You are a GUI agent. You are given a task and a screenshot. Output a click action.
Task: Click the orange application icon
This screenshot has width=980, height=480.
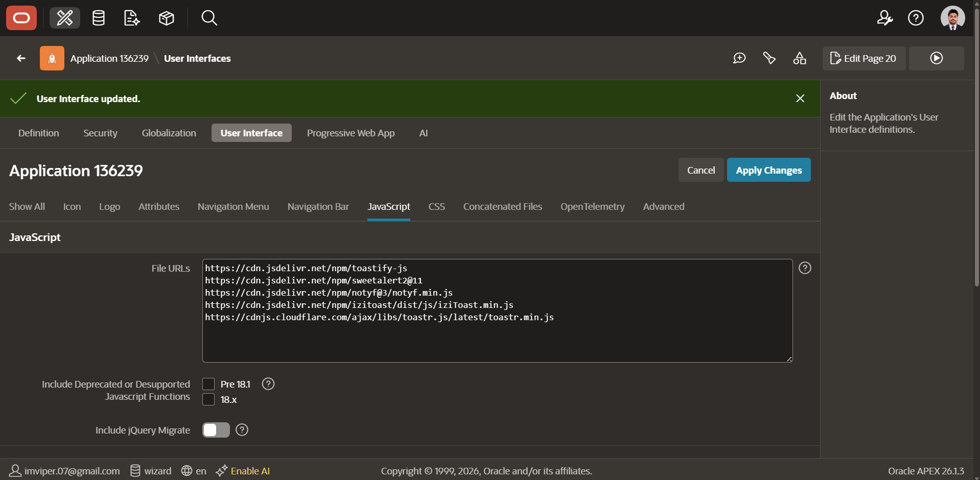point(52,58)
